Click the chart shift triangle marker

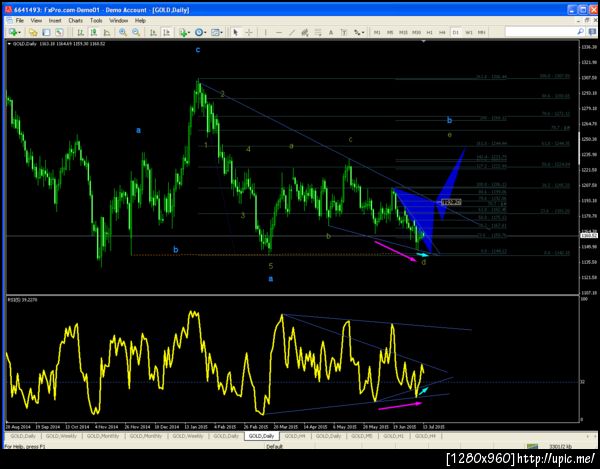(x=423, y=41)
